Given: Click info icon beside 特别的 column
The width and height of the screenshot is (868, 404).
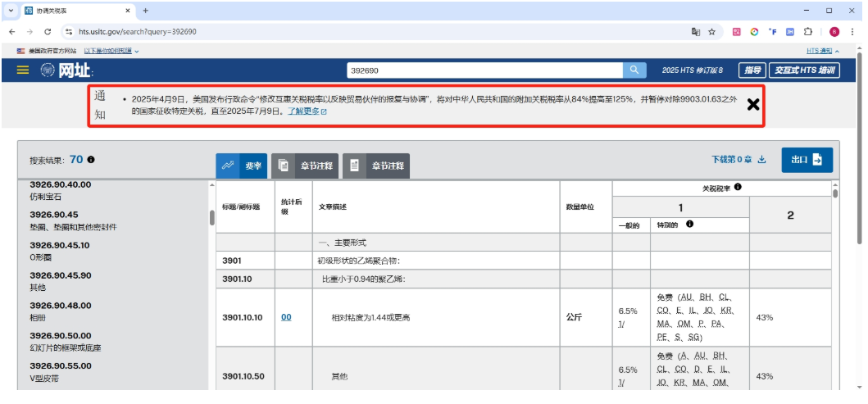Looking at the screenshot, I should 689,225.
